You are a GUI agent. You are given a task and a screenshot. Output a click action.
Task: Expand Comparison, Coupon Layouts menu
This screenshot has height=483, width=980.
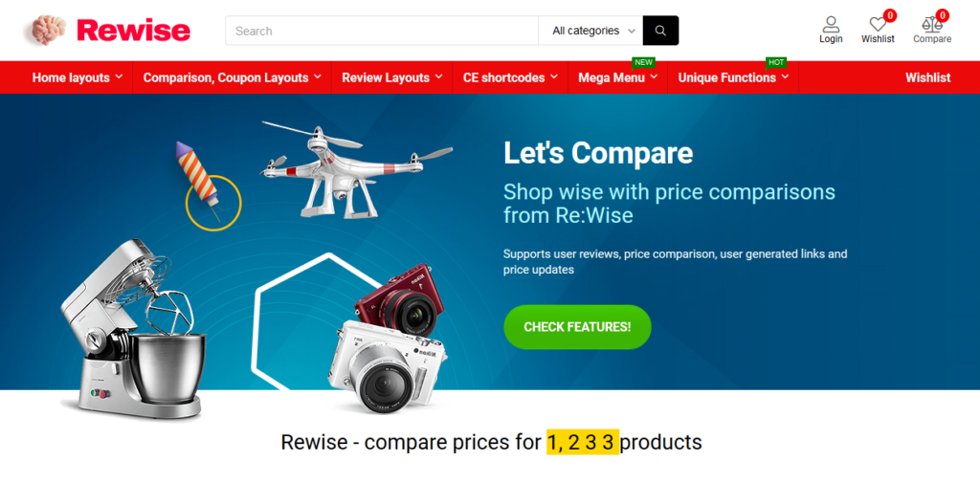(x=232, y=77)
